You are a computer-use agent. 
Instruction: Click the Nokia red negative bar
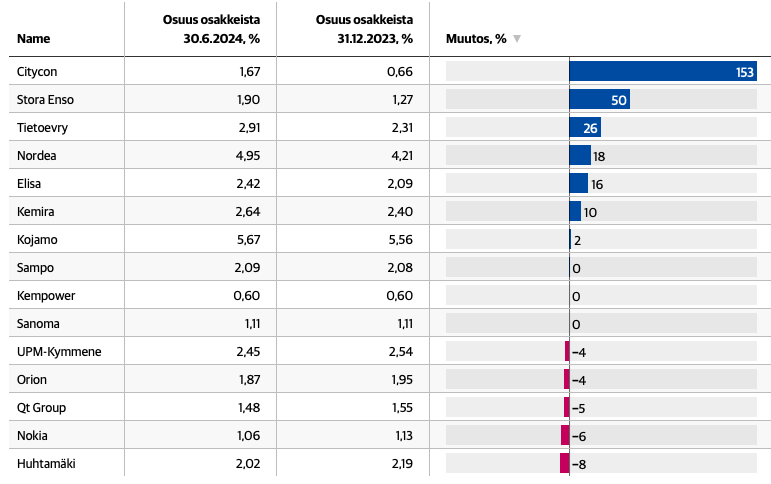tap(565, 435)
